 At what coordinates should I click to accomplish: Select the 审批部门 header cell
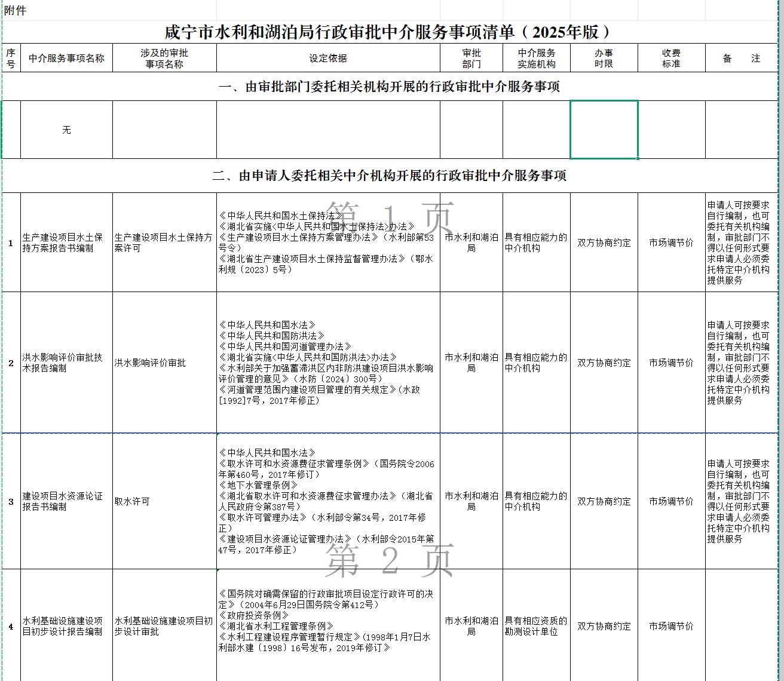(x=471, y=58)
